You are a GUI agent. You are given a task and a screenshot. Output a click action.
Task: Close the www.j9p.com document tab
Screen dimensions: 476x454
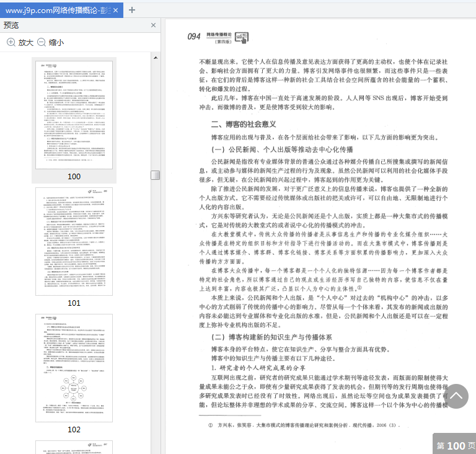(x=116, y=11)
